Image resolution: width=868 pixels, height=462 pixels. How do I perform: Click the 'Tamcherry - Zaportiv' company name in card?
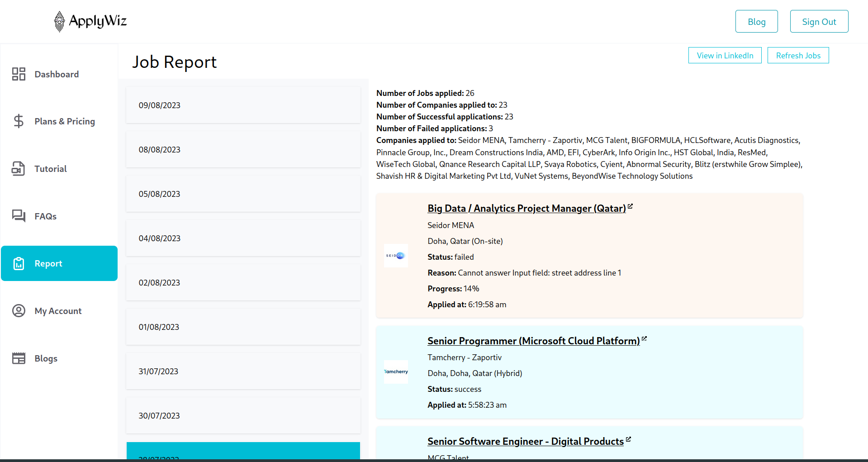(465, 357)
